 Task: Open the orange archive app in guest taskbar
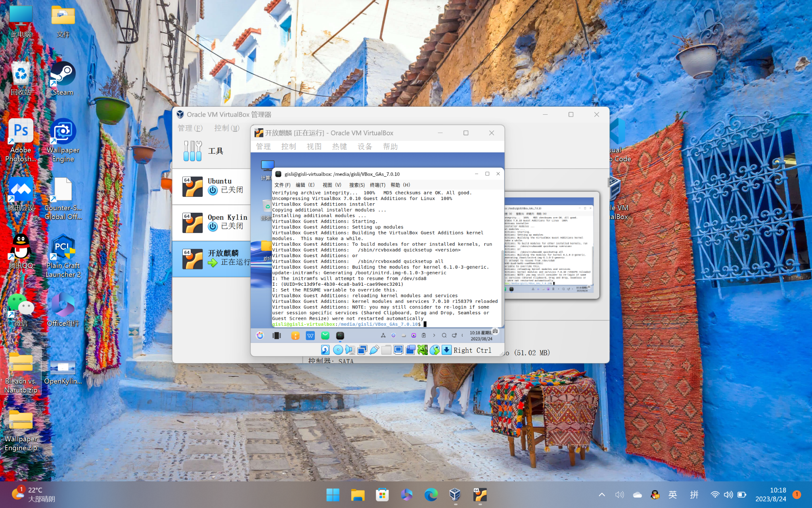tap(295, 335)
